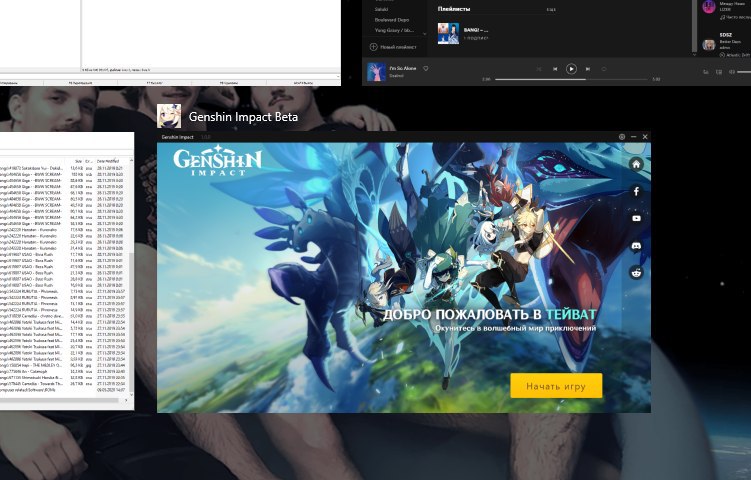Open the SDSZ friend activity entry

pyautogui.click(x=726, y=45)
